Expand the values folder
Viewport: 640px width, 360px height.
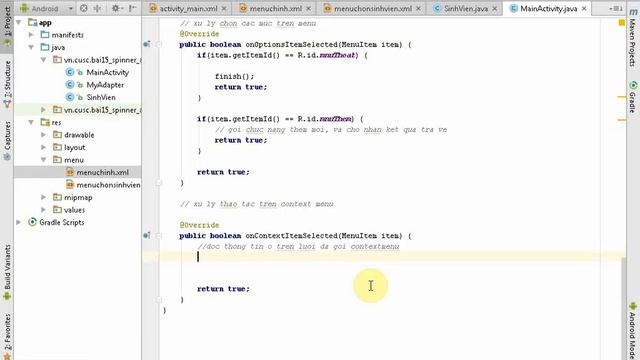[44, 210]
